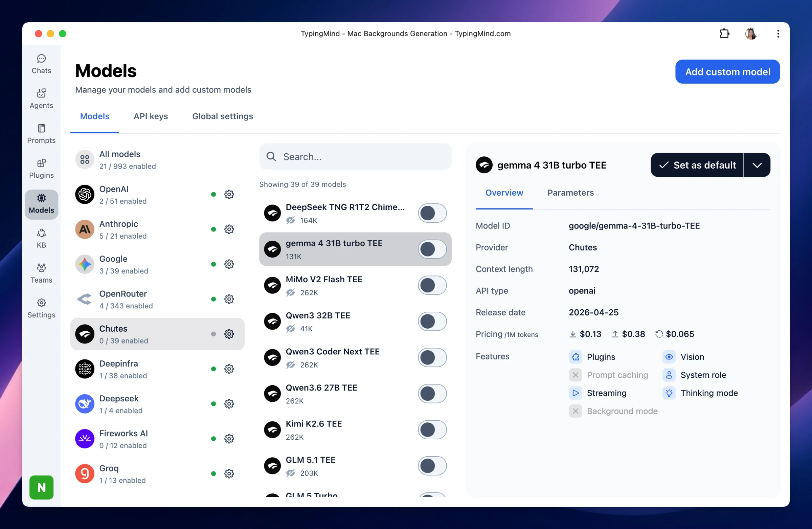Click into the model Search field
812x529 pixels.
(355, 157)
